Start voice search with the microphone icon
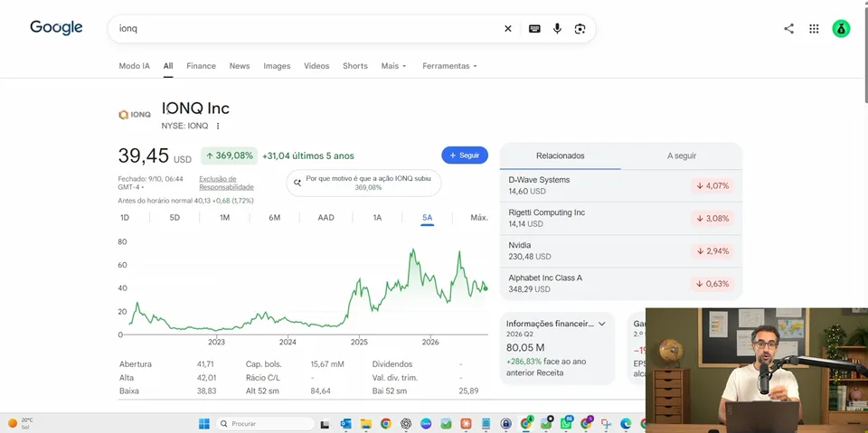868x433 pixels. click(557, 29)
